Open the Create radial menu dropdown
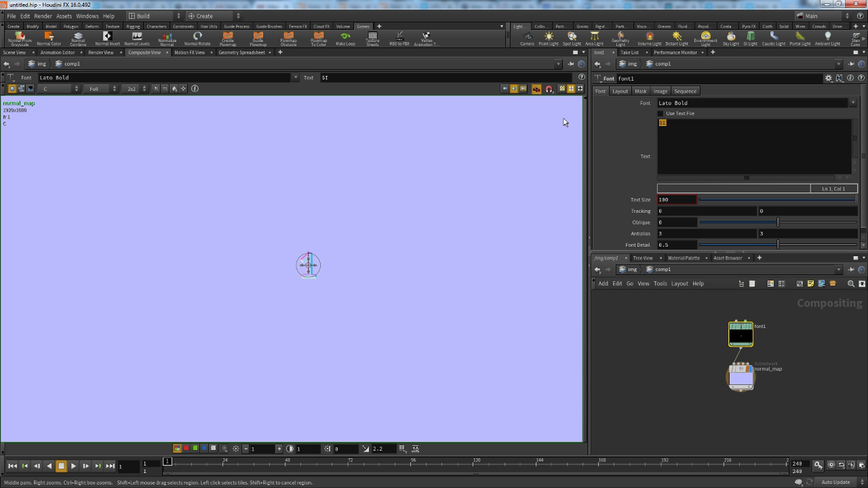Viewport: 868px width, 488px height. [x=214, y=16]
